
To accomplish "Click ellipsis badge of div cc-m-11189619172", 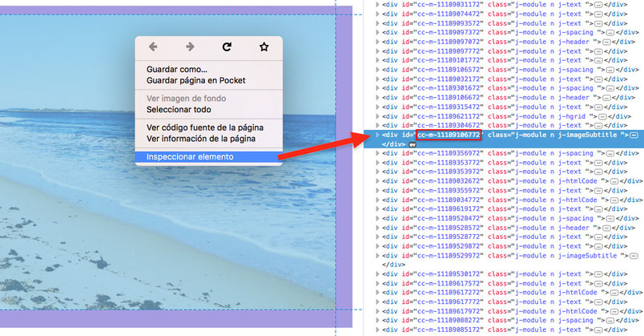I will click(x=599, y=209).
